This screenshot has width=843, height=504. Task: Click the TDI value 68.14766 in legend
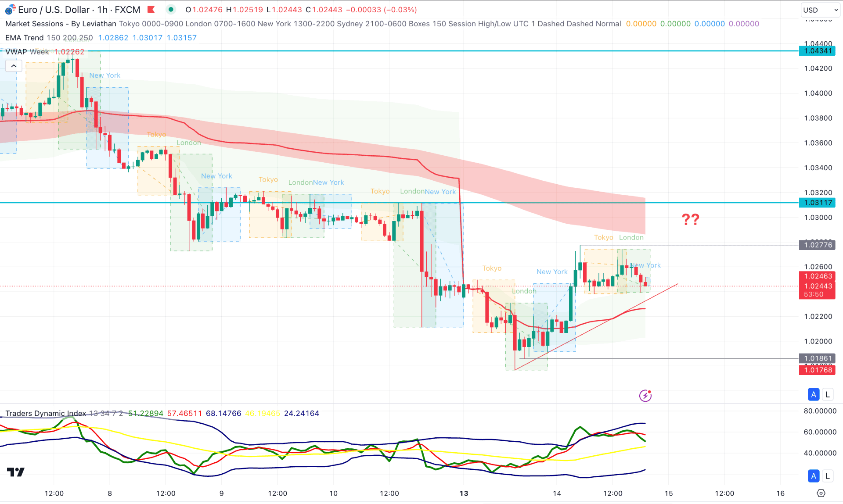tap(223, 413)
